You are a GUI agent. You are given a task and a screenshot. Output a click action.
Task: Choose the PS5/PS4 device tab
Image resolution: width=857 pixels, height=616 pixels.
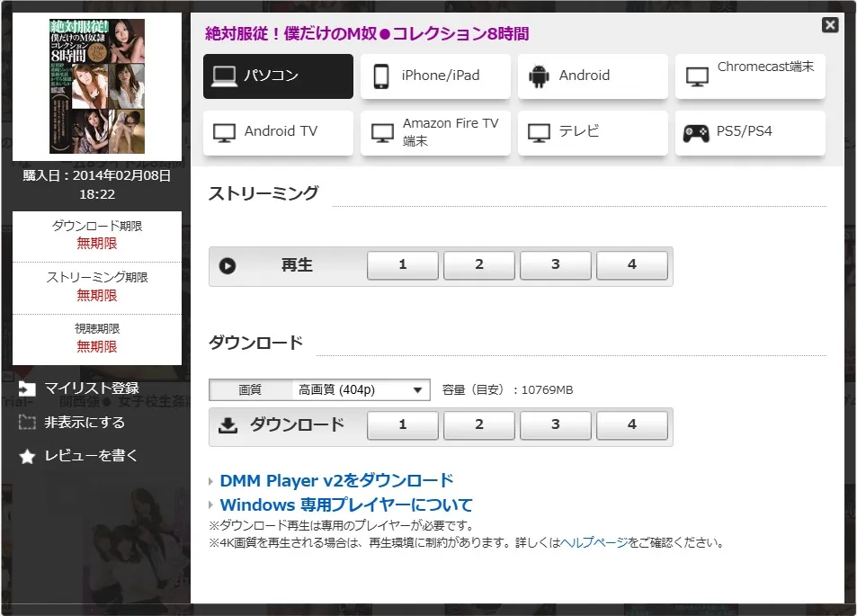750,133
